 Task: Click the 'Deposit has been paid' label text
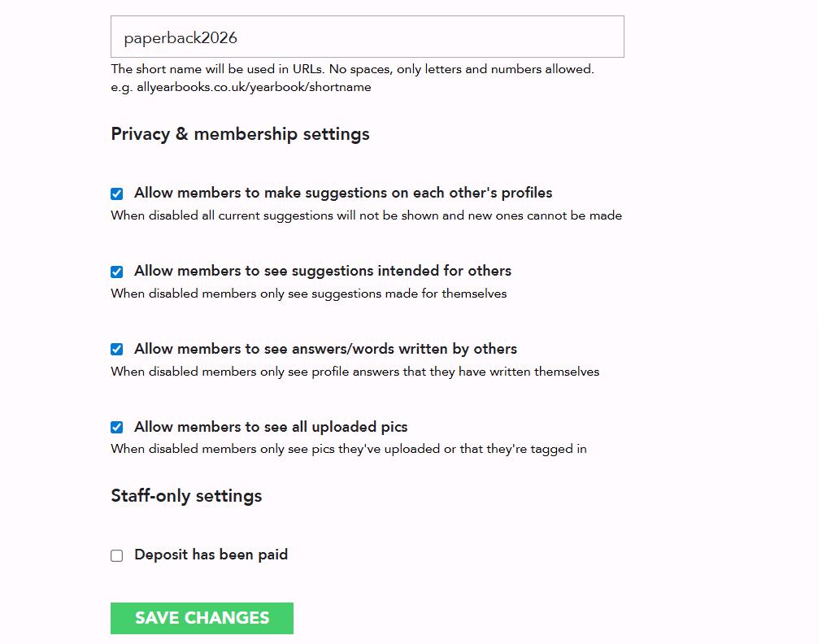pos(211,555)
